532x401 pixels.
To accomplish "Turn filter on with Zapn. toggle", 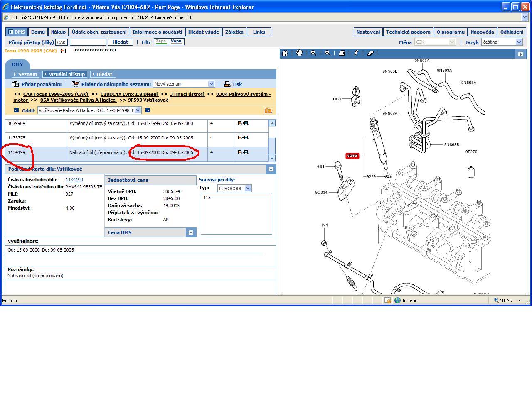I will click(x=161, y=42).
